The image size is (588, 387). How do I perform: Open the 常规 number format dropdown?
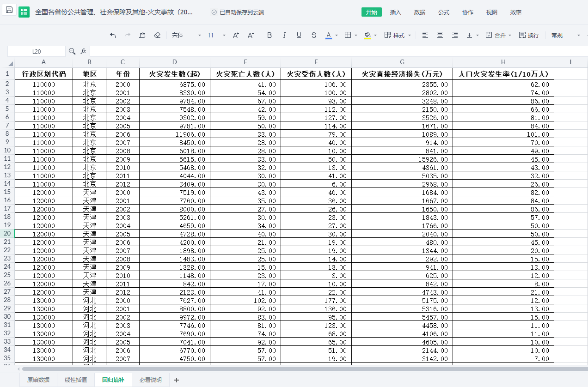point(566,35)
